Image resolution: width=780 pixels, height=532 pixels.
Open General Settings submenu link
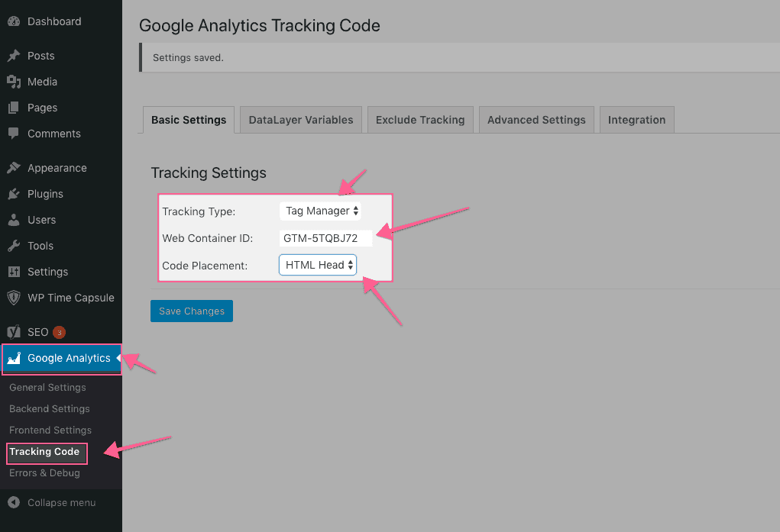pos(47,387)
